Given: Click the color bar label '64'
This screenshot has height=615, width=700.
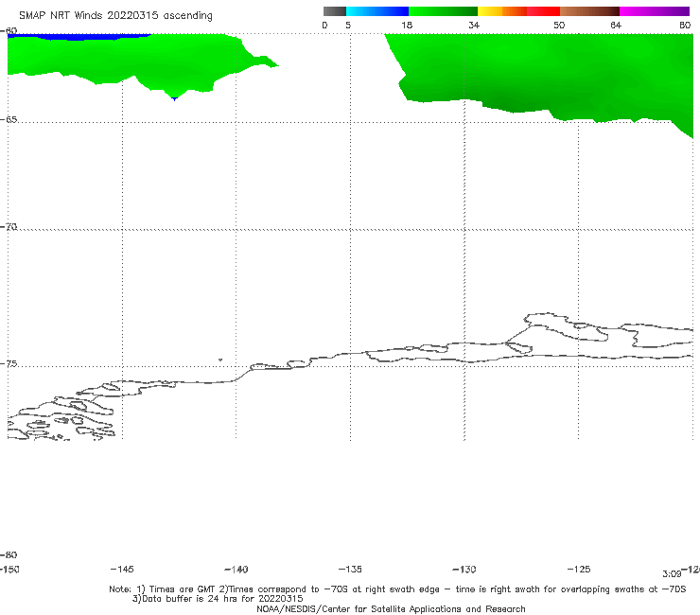Looking at the screenshot, I should tap(616, 26).
